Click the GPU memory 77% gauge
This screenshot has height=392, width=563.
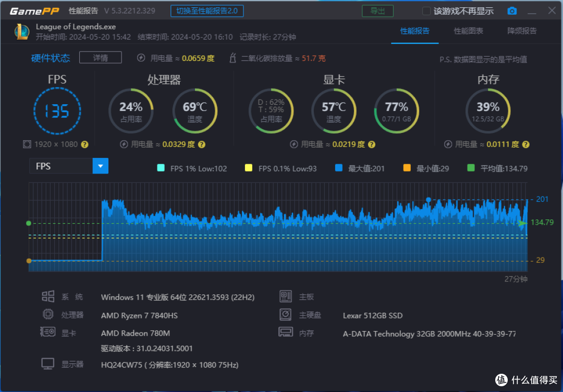point(396,111)
